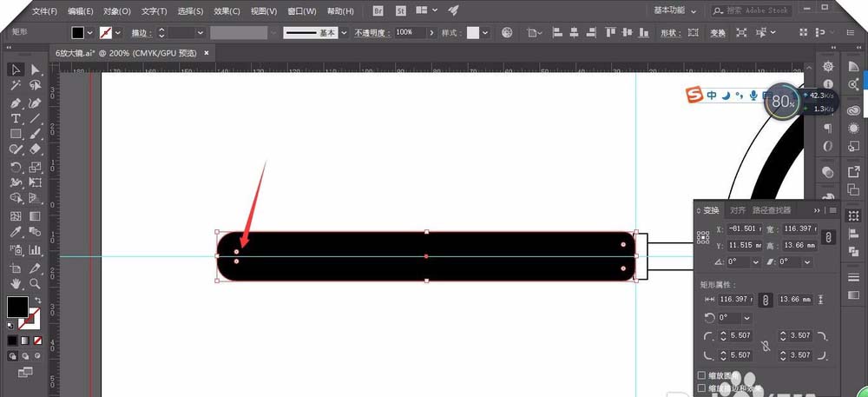Click the 高 height field showing 13.66 mm
Screen dimensions: 868x397
pos(799,245)
